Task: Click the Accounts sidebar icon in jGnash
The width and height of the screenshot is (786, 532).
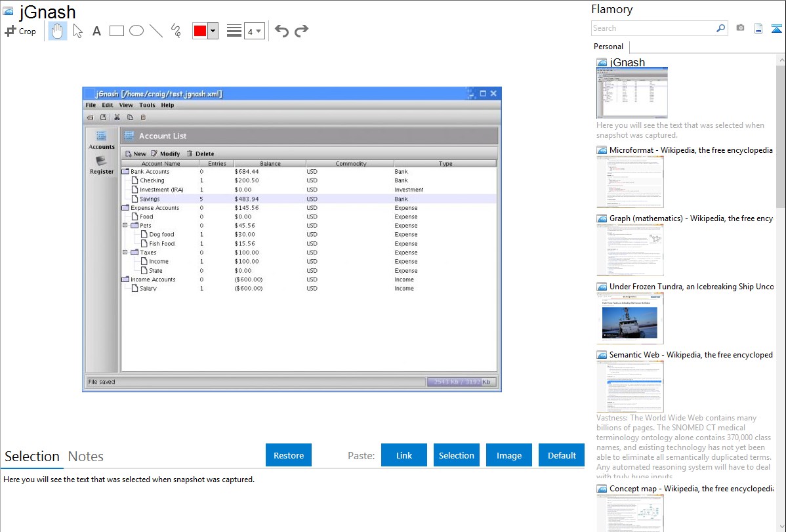Action: click(101, 140)
